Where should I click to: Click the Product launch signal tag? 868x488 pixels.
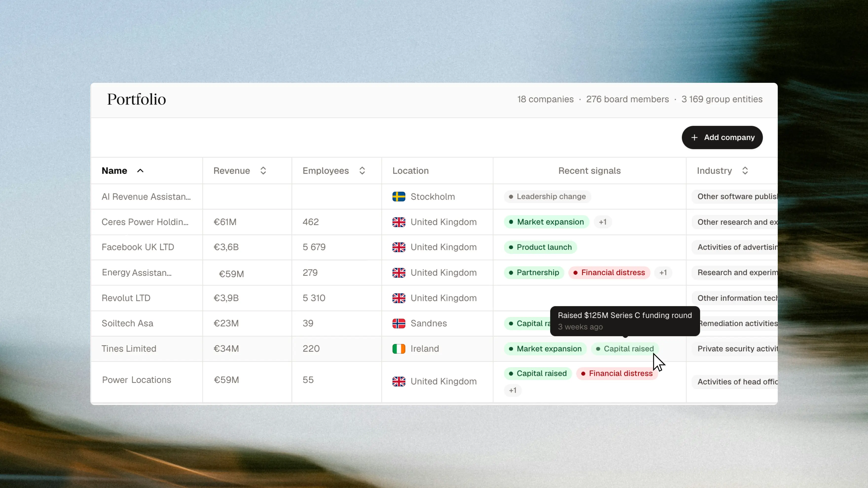[541, 247]
